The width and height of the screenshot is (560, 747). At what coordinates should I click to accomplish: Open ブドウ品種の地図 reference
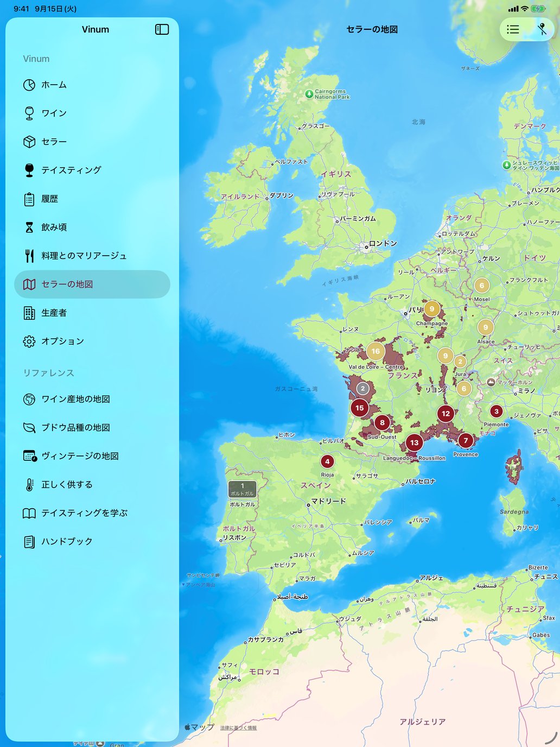pyautogui.click(x=92, y=427)
